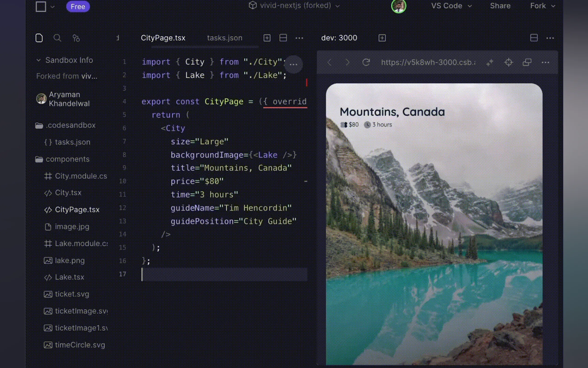Open the search panel magnifier icon

(57, 38)
